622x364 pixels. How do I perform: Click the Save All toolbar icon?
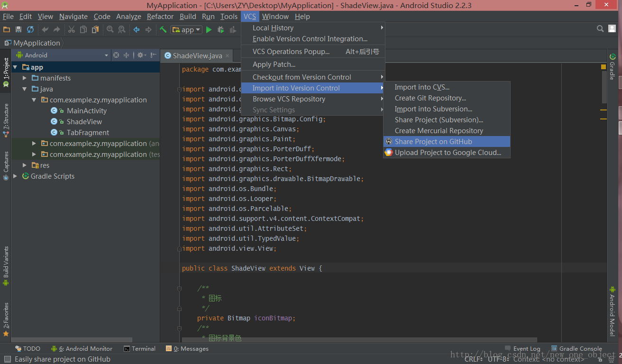click(x=18, y=29)
